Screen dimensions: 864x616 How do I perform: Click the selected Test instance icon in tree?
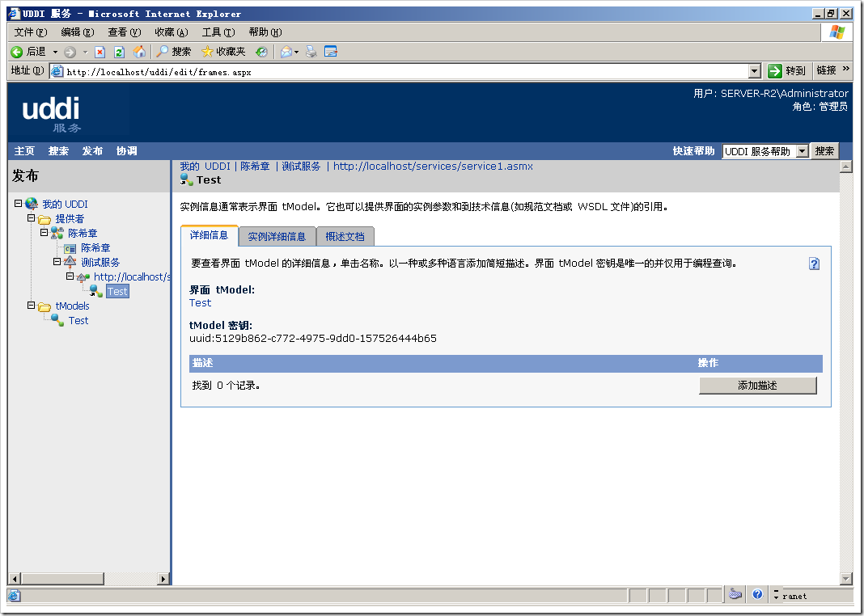[96, 291]
